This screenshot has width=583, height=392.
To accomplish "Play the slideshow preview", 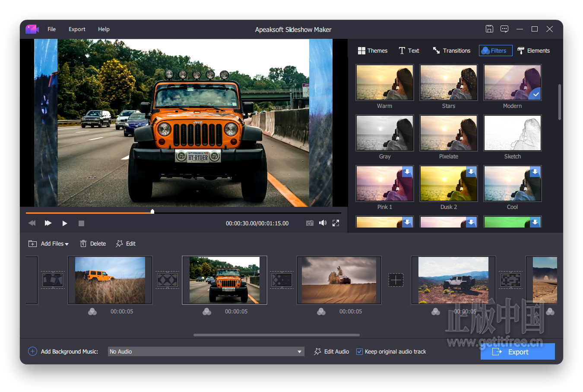I will (x=65, y=223).
